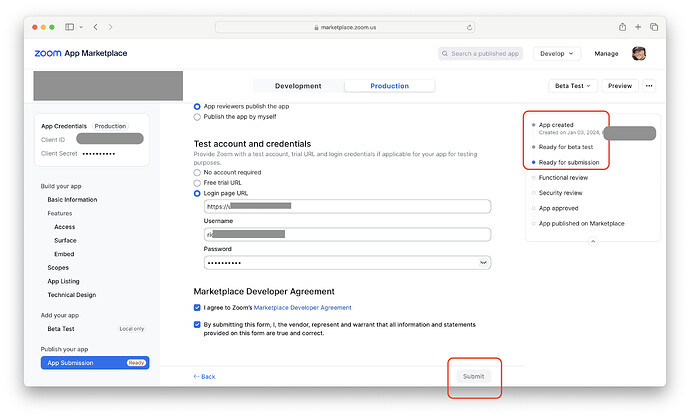Viewport: 690px width, 418px height.
Task: Open Beta Test in sidebar
Action: tap(61, 329)
